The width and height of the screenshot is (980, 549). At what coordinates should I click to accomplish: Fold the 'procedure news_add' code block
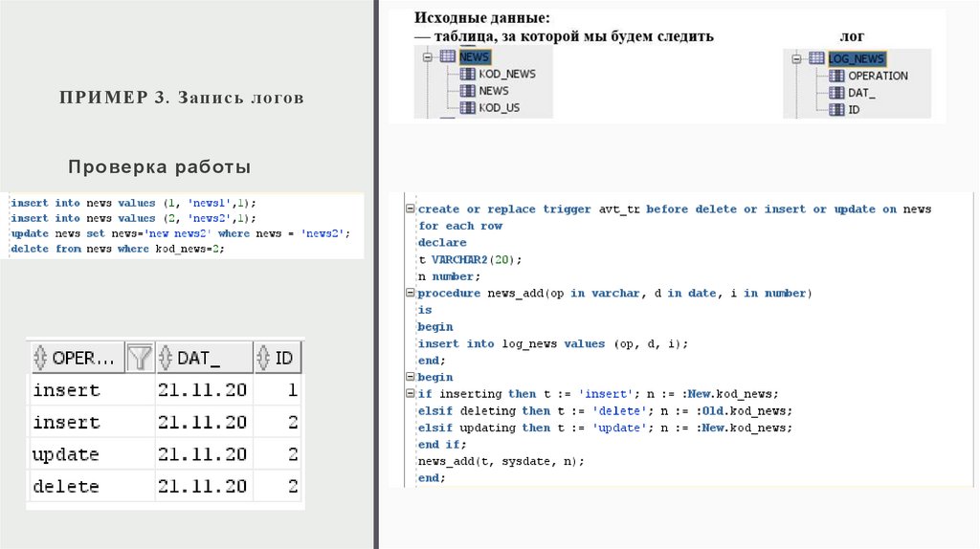point(411,294)
